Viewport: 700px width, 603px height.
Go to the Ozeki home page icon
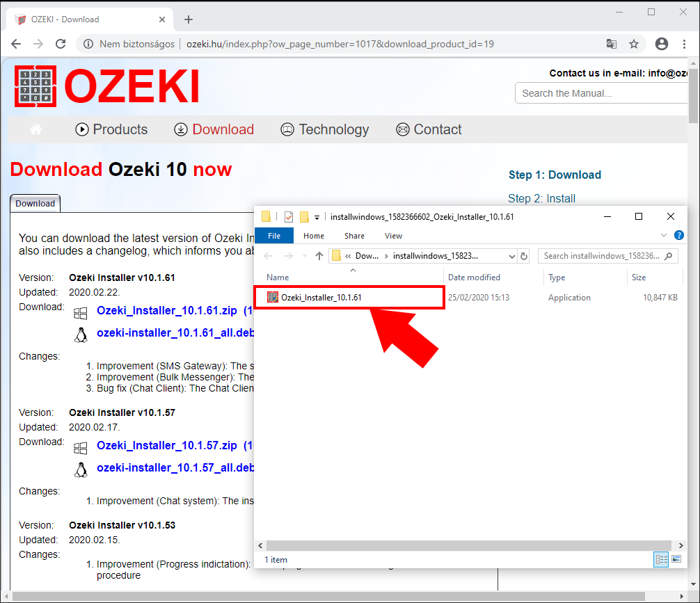tap(35, 129)
